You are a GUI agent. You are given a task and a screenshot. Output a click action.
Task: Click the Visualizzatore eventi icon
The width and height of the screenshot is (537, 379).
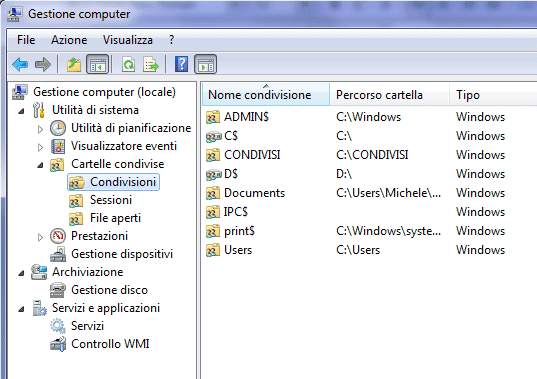tap(58, 146)
